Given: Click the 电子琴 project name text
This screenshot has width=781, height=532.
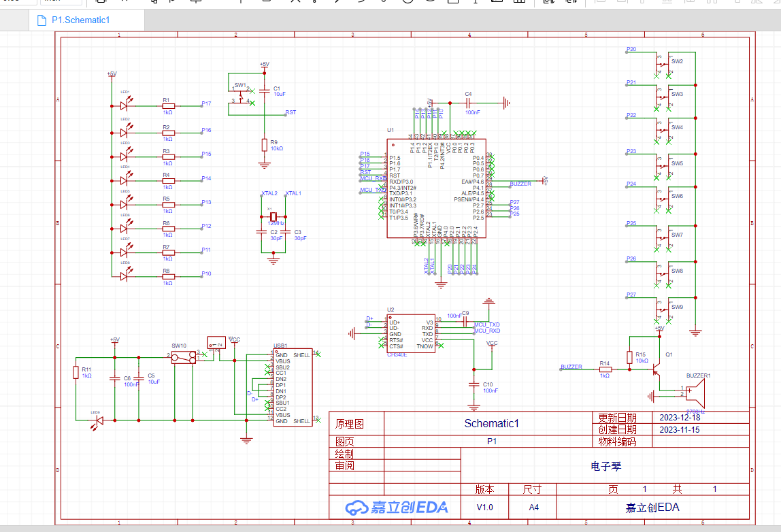Looking at the screenshot, I should [x=605, y=466].
